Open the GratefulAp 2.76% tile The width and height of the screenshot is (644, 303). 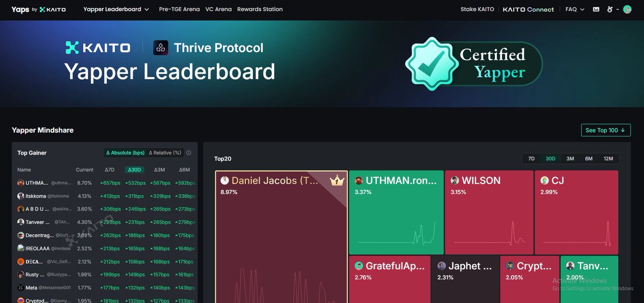tap(390, 279)
